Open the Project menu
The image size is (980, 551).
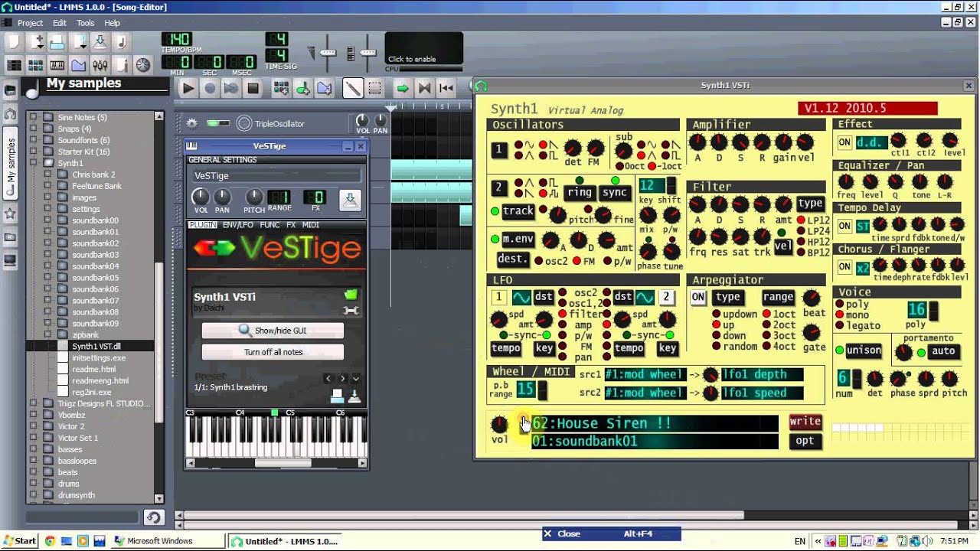(x=30, y=23)
